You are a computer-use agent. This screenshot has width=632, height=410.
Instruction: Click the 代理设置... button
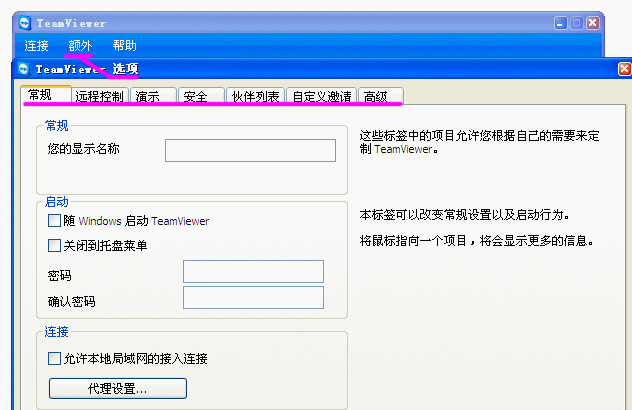click(118, 388)
